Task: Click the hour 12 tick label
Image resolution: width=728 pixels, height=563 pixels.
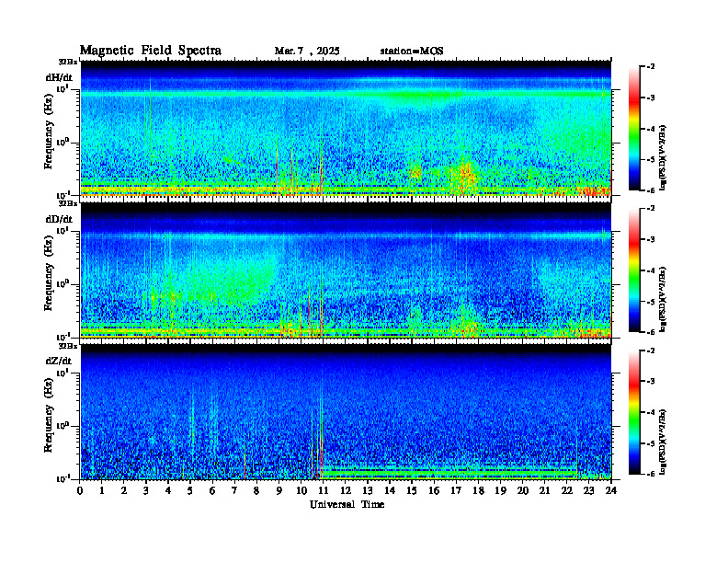Action: [x=345, y=490]
